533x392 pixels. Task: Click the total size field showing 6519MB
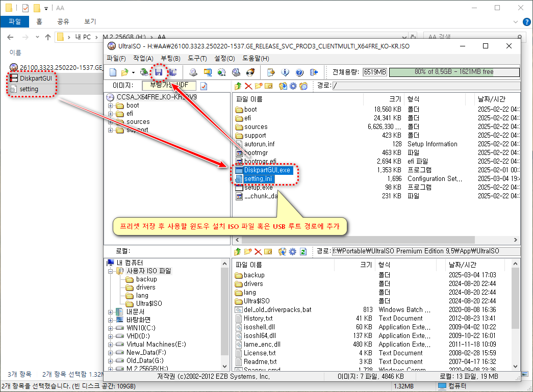pyautogui.click(x=374, y=72)
